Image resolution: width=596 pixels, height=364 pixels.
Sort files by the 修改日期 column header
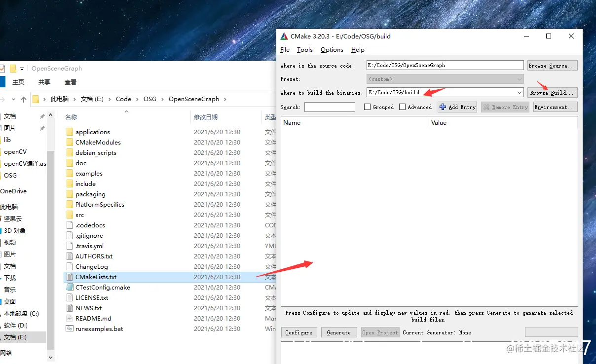pyautogui.click(x=206, y=117)
